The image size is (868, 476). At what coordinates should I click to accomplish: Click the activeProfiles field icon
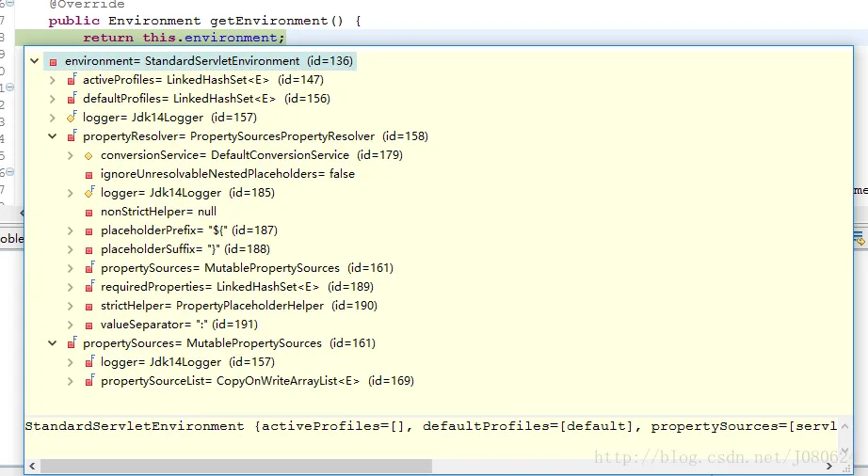72,80
